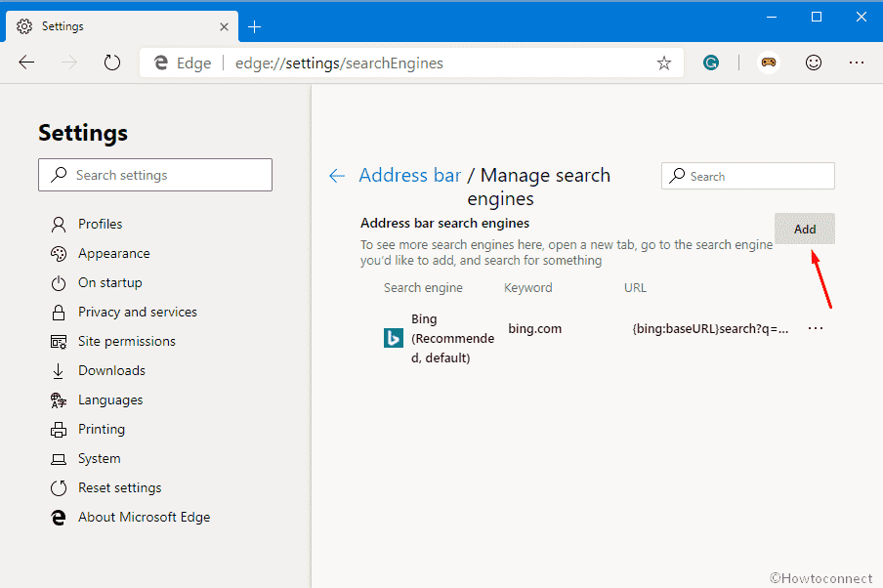Click the browser forward arrow
Viewport: 883px width, 588px height.
click(x=69, y=63)
